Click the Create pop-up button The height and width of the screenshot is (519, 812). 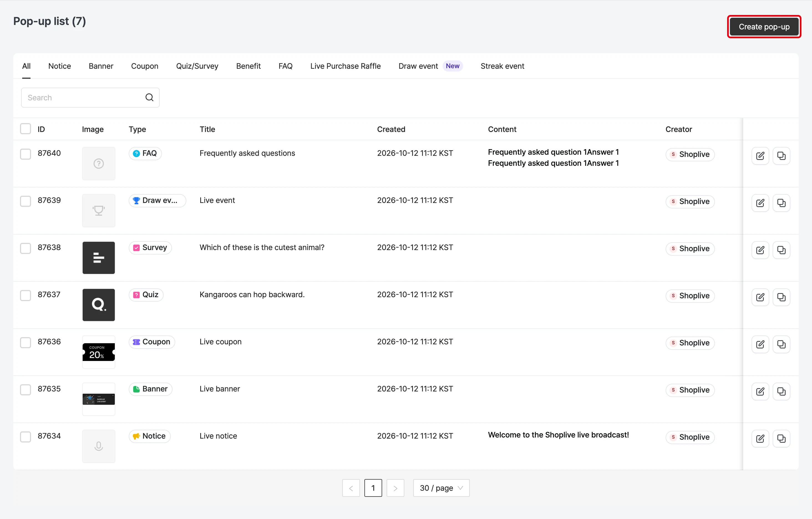click(x=764, y=27)
